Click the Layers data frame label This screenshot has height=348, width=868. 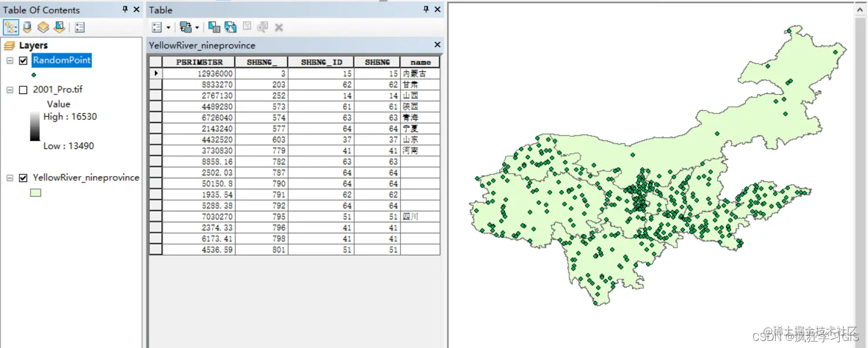[33, 45]
